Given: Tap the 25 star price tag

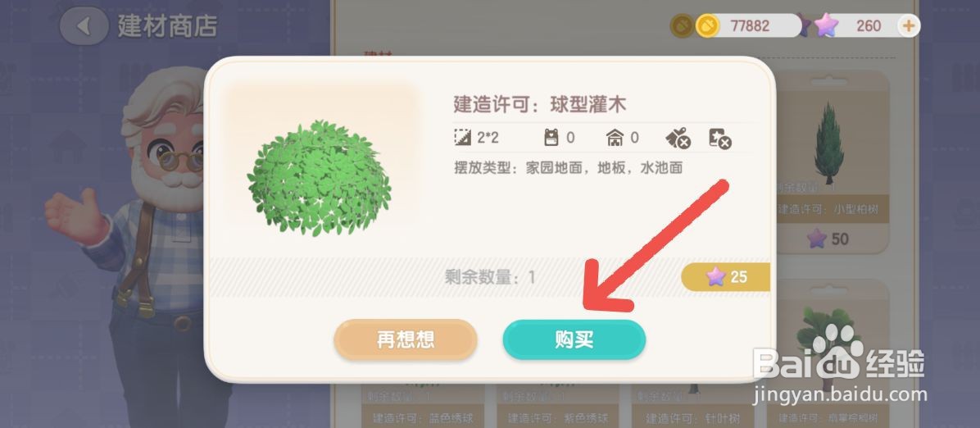Looking at the screenshot, I should (x=726, y=276).
